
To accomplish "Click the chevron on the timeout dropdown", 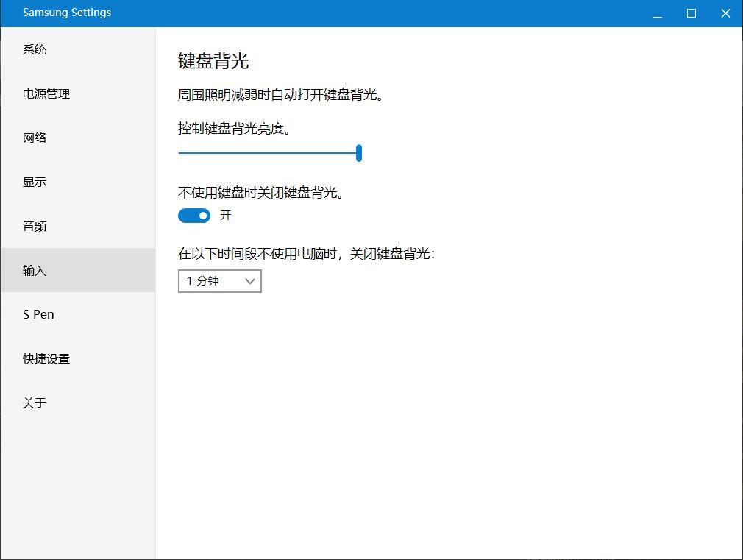I will [249, 281].
